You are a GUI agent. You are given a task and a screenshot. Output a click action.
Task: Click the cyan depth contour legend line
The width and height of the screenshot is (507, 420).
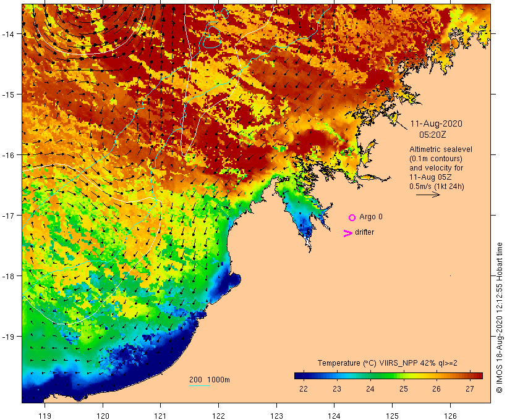(x=200, y=385)
